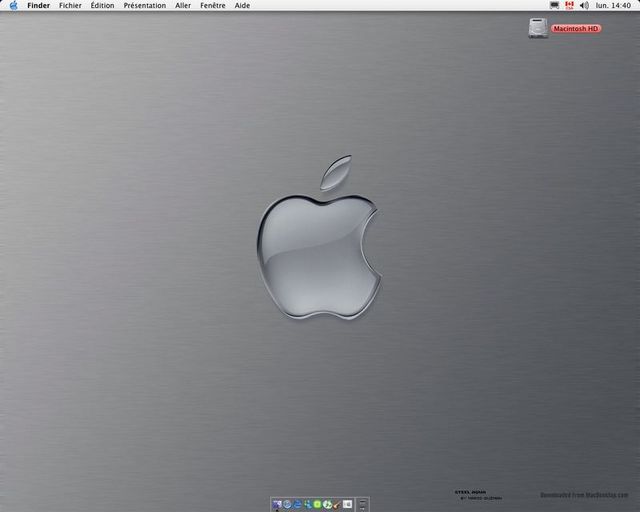This screenshot has height=512, width=640.
Task: Open the Finder menu
Action: point(38,5)
